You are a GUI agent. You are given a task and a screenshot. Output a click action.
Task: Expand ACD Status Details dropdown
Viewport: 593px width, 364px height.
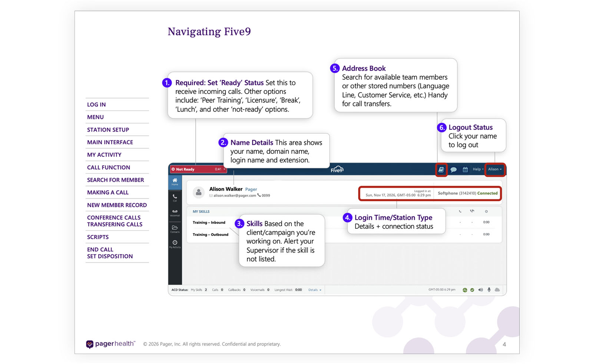click(315, 290)
